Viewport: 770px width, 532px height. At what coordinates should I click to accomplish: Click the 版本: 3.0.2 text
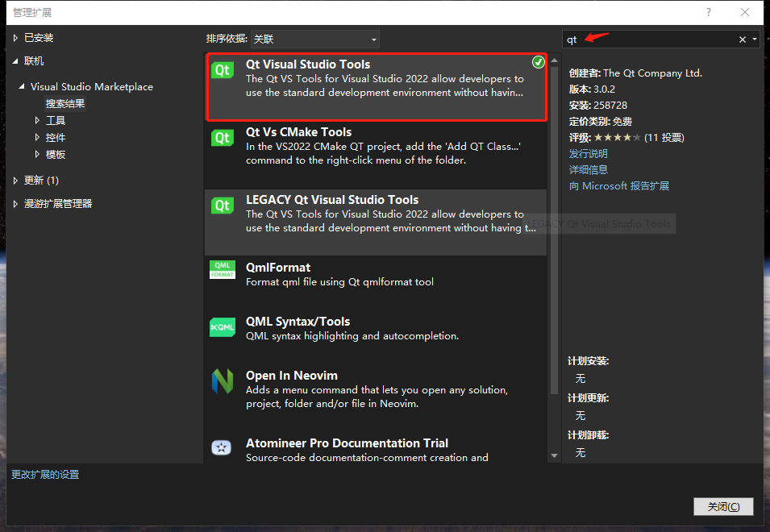(x=592, y=89)
